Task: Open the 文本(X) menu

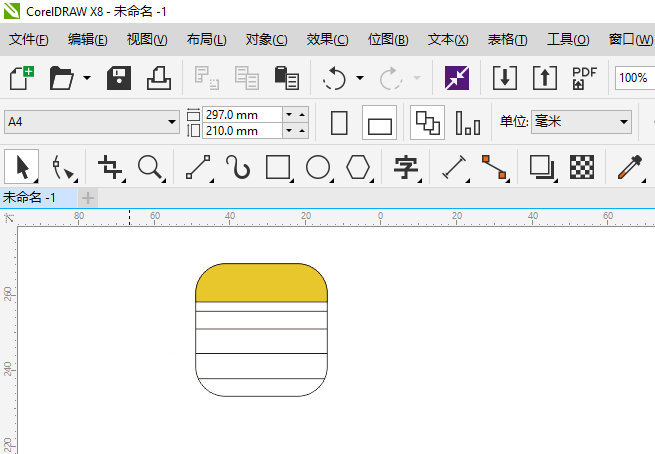Action: 448,40
